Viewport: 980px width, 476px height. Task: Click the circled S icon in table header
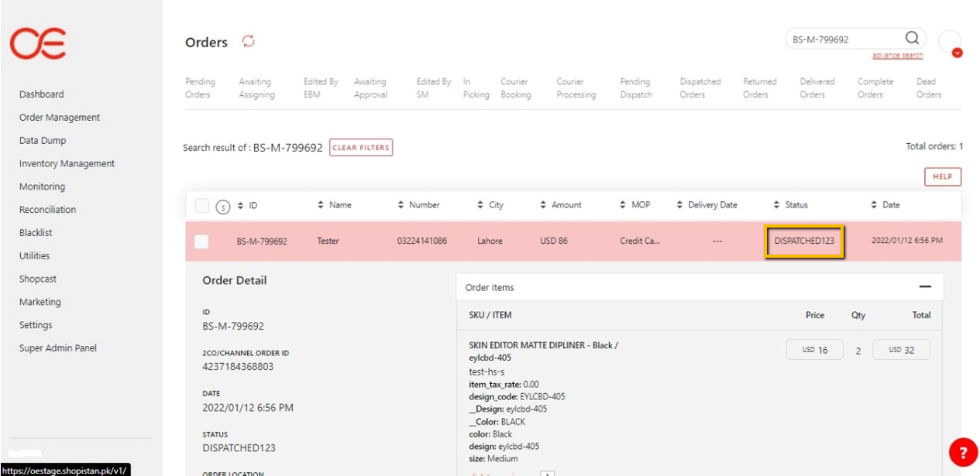[223, 206]
